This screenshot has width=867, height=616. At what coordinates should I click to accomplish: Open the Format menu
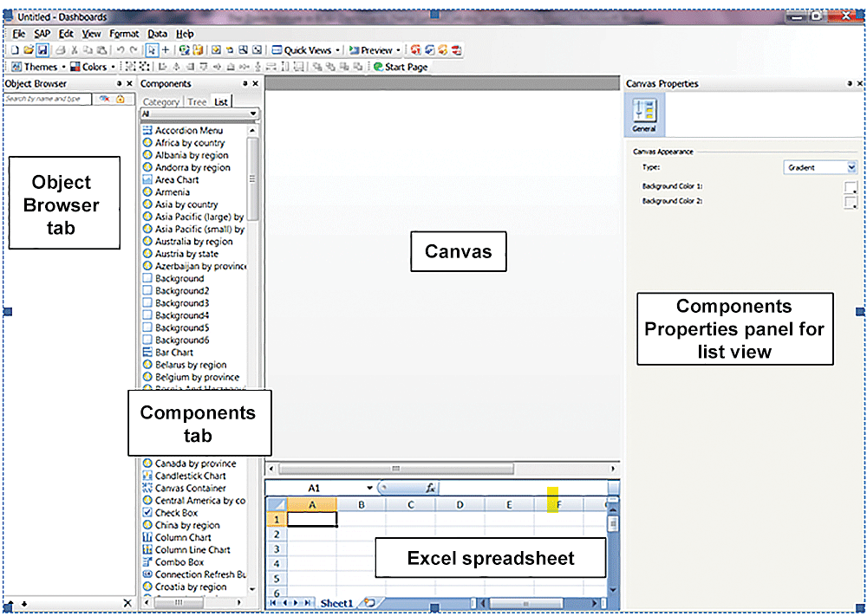pyautogui.click(x=124, y=34)
